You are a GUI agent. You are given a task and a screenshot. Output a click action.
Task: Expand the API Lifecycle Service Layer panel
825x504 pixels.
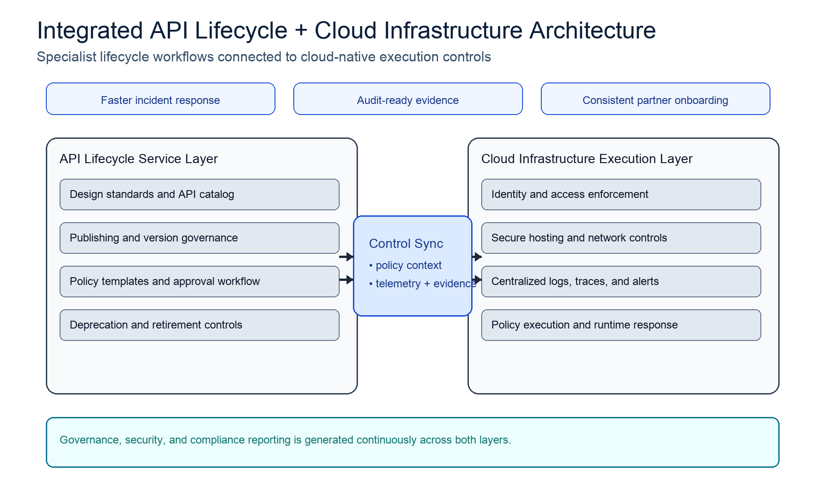click(202, 367)
